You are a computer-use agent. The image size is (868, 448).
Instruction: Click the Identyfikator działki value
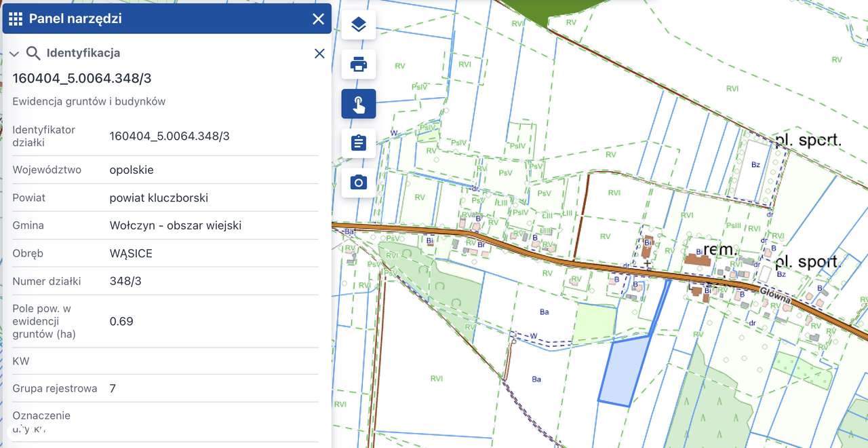click(x=170, y=136)
